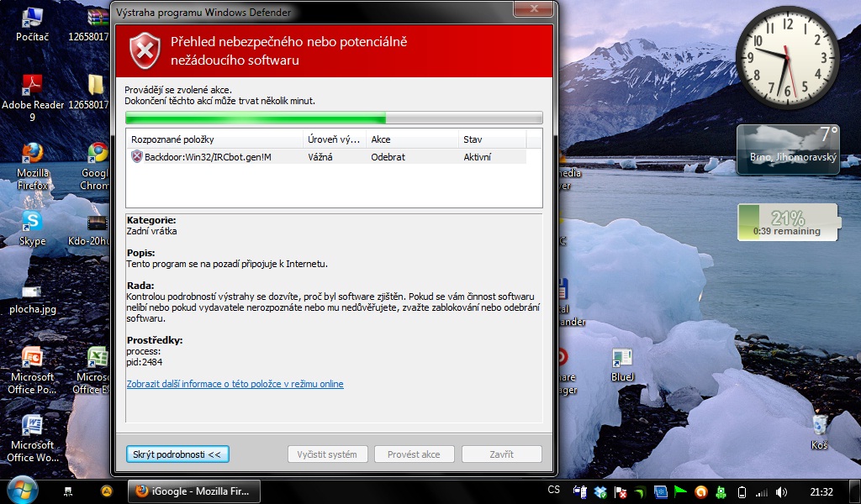Click the Aktivní status cell
The image size is (861, 504).
[478, 157]
